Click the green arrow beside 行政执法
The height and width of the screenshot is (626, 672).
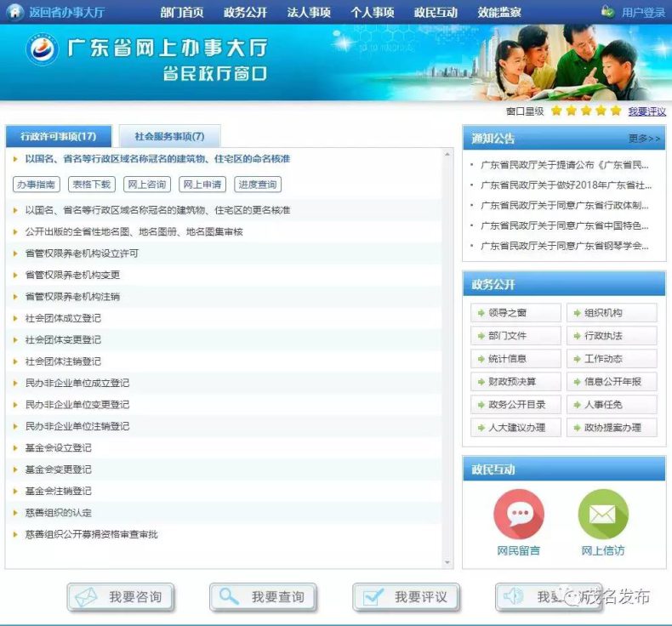click(x=577, y=336)
